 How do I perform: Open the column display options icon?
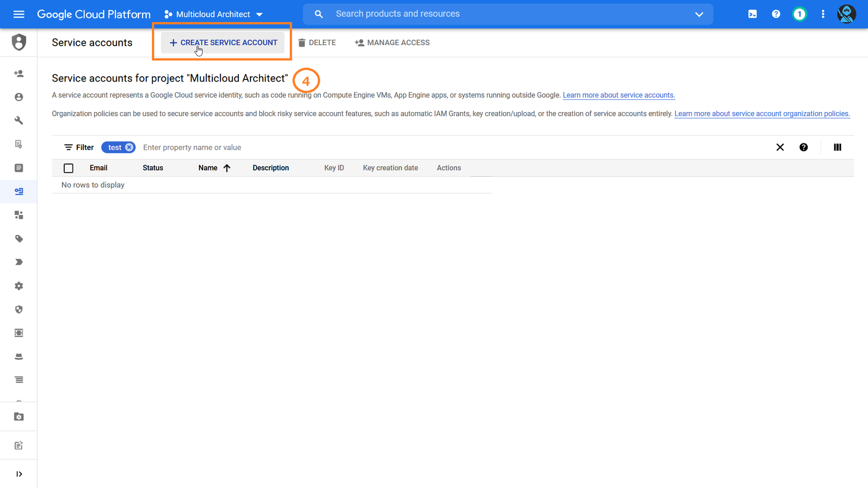pyautogui.click(x=837, y=147)
